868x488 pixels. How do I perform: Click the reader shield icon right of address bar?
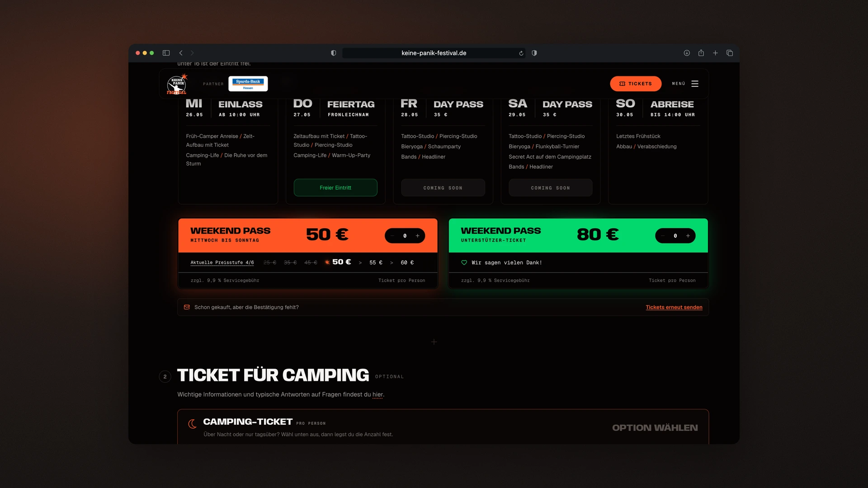[x=534, y=53]
